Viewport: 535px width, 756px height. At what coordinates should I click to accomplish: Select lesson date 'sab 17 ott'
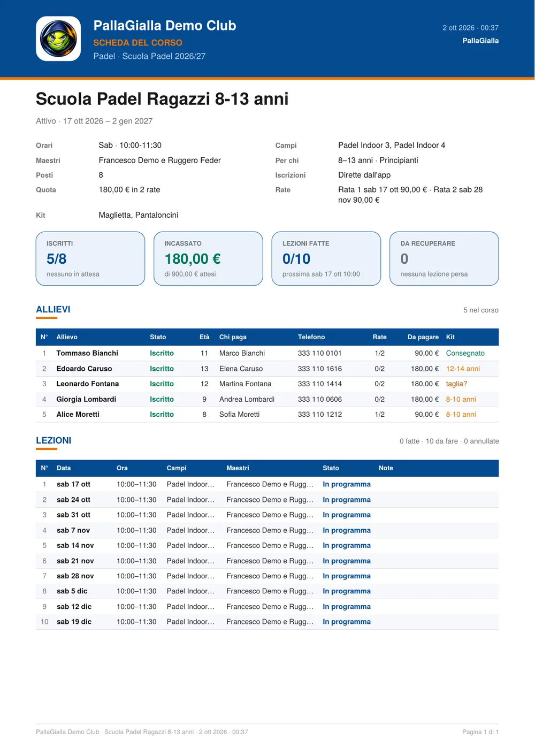[x=73, y=484]
